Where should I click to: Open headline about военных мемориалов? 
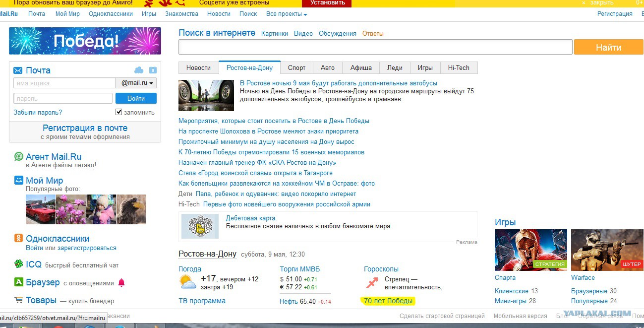tap(271, 152)
